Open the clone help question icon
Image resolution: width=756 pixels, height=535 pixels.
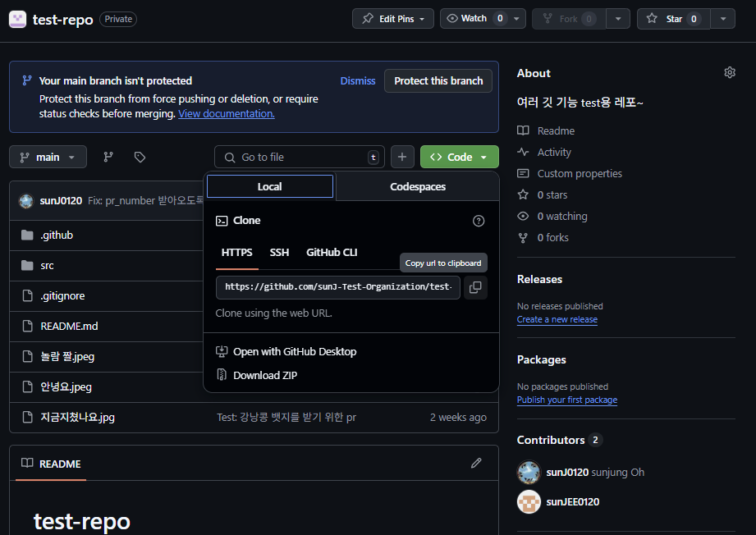tap(479, 221)
